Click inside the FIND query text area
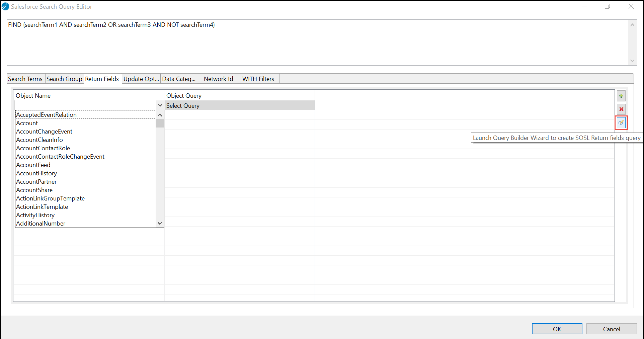Viewport: 644px width, 339px height. [318, 43]
